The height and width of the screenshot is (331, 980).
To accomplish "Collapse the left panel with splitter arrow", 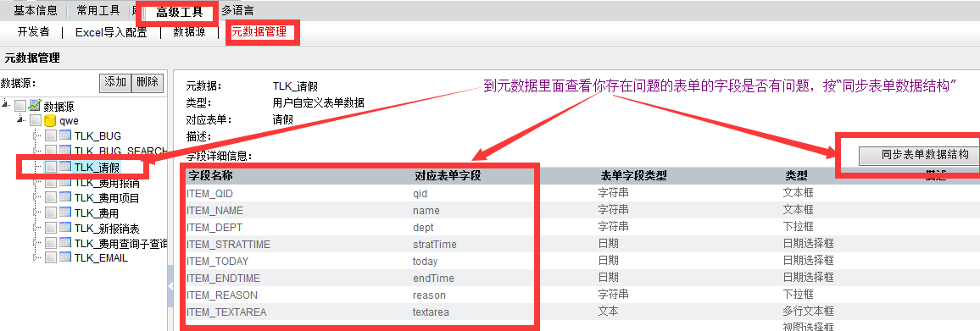I will point(170,285).
